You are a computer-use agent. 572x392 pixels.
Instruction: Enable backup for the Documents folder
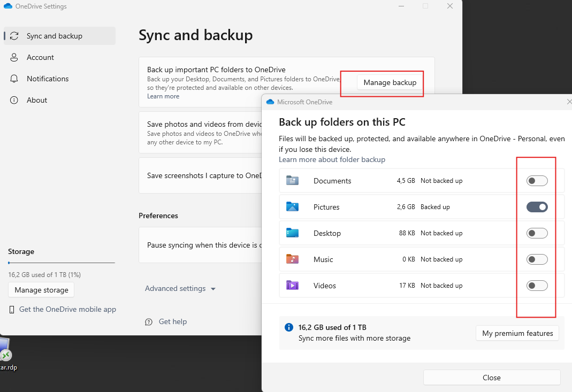[537, 181]
